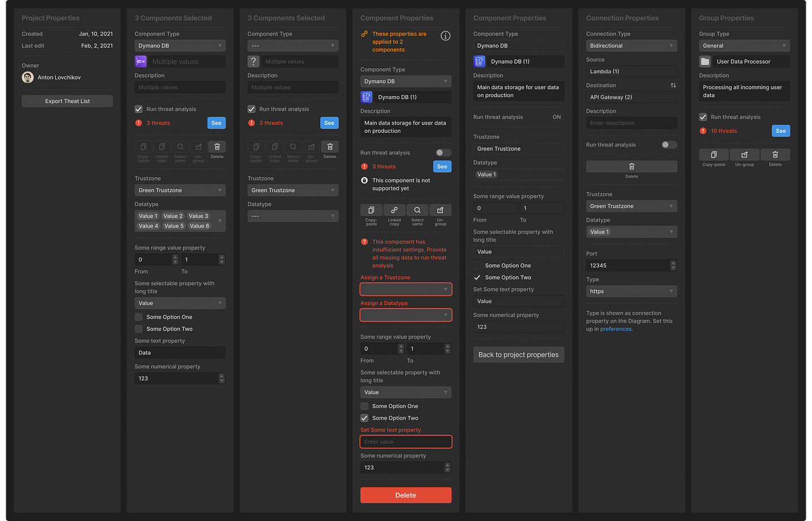Open the Green Trustzone dropdown in Connection Properties

click(x=632, y=206)
